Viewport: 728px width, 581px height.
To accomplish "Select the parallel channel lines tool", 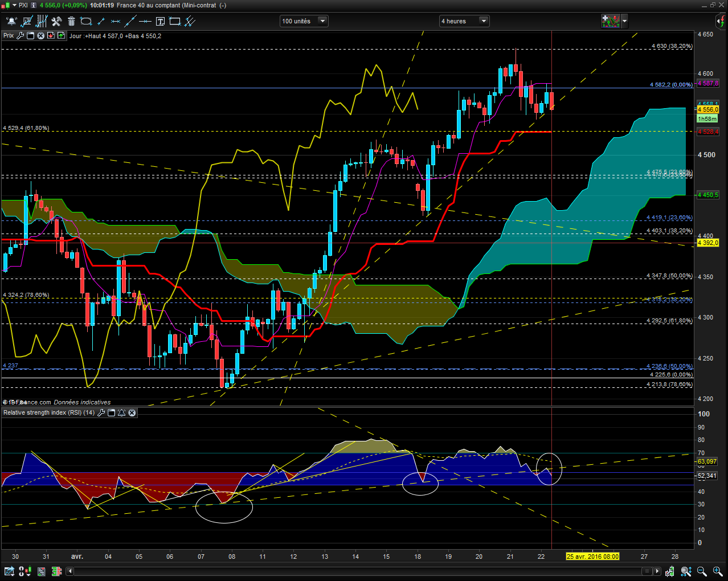I will click(190, 22).
